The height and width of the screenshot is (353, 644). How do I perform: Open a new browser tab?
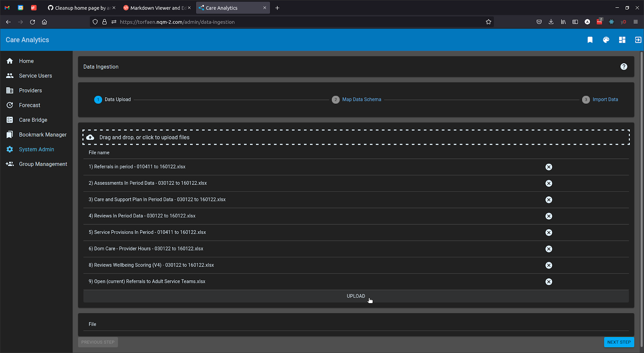pos(277,8)
